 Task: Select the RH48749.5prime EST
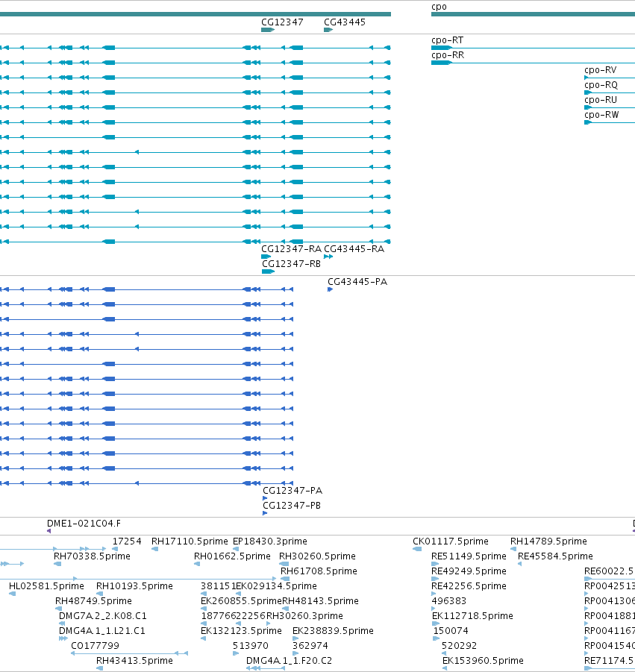(x=93, y=601)
